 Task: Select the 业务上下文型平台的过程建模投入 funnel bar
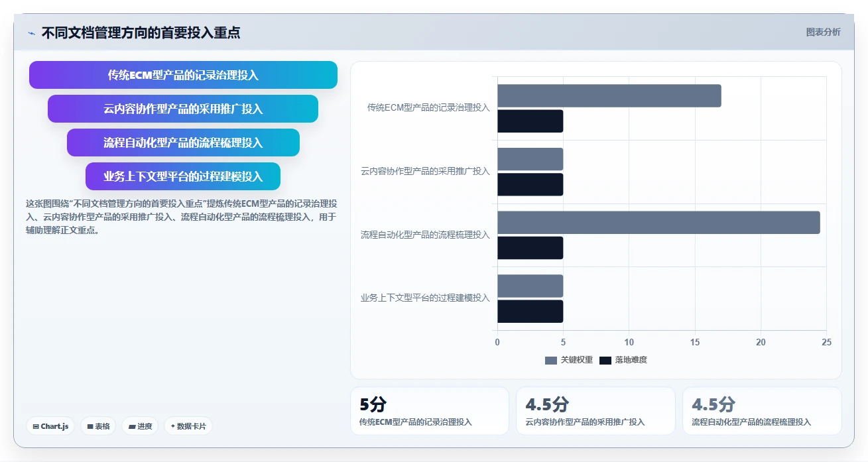183,176
